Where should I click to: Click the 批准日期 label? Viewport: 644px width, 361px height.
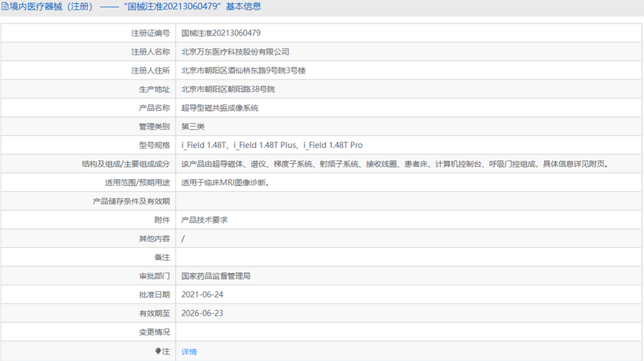(155, 294)
